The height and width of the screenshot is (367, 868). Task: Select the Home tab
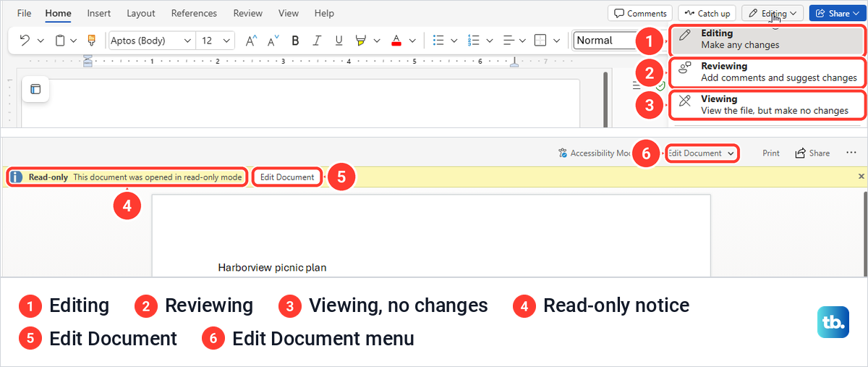click(58, 13)
